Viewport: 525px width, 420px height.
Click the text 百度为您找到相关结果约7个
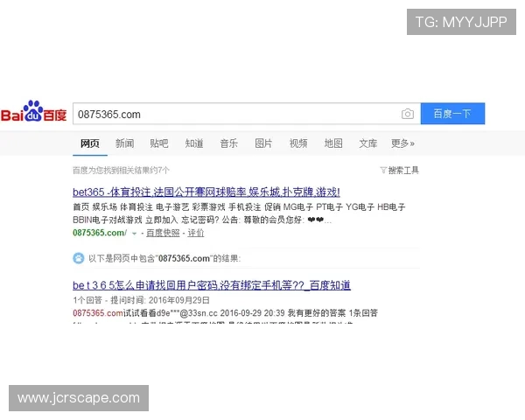(121, 171)
